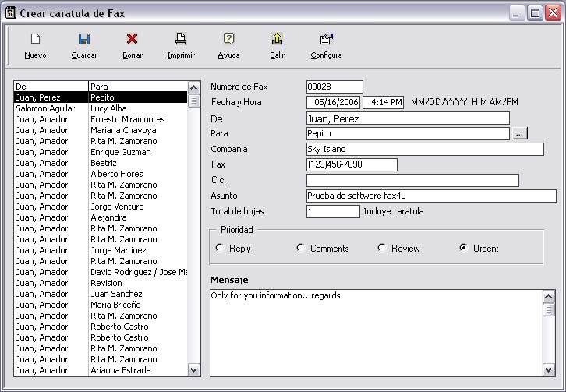Select the Alberto Flores row
Viewport: 566px width, 392px height.
pos(101,174)
